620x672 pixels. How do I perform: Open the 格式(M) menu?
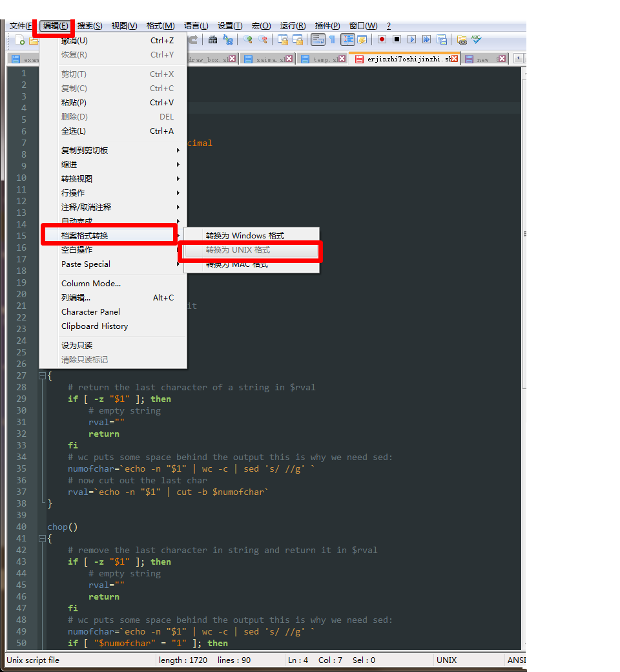click(160, 26)
